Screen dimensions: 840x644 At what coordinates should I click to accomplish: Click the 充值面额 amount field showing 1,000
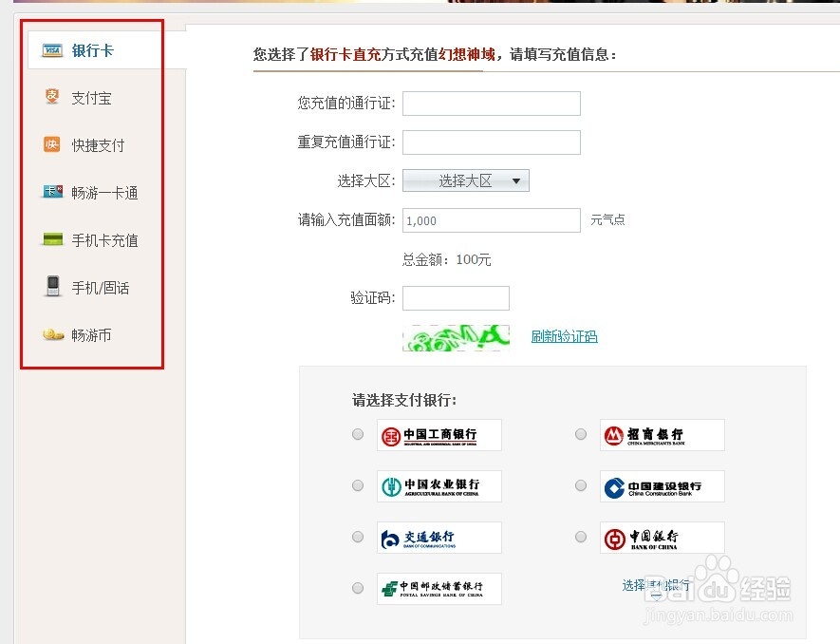[x=492, y=220]
